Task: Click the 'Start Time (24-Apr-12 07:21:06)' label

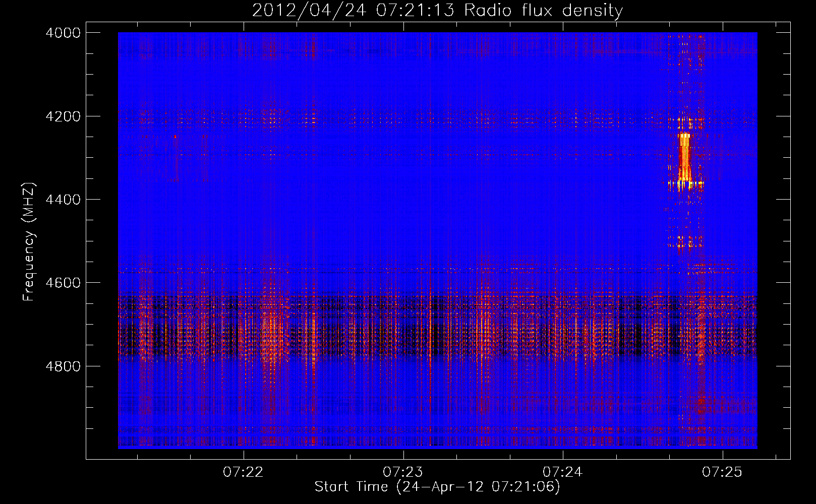Action: point(437,487)
